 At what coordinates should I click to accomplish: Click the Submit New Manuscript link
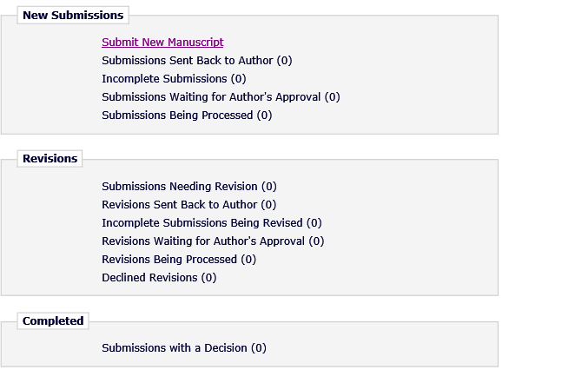pos(162,42)
